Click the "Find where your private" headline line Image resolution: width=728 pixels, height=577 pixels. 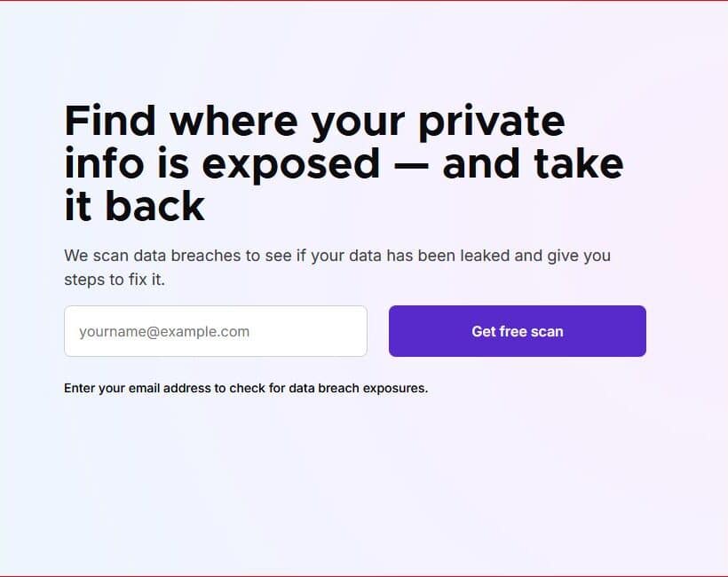tap(314, 121)
